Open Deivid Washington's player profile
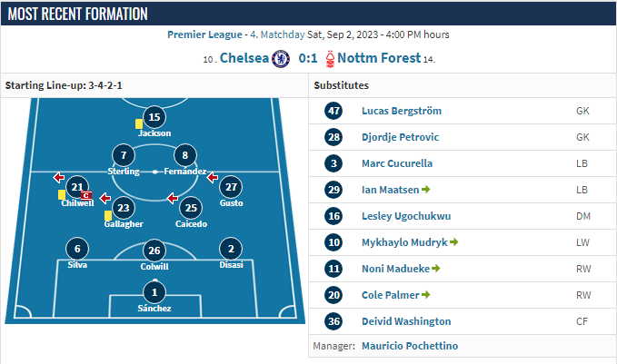This screenshot has width=617, height=364. (x=406, y=321)
